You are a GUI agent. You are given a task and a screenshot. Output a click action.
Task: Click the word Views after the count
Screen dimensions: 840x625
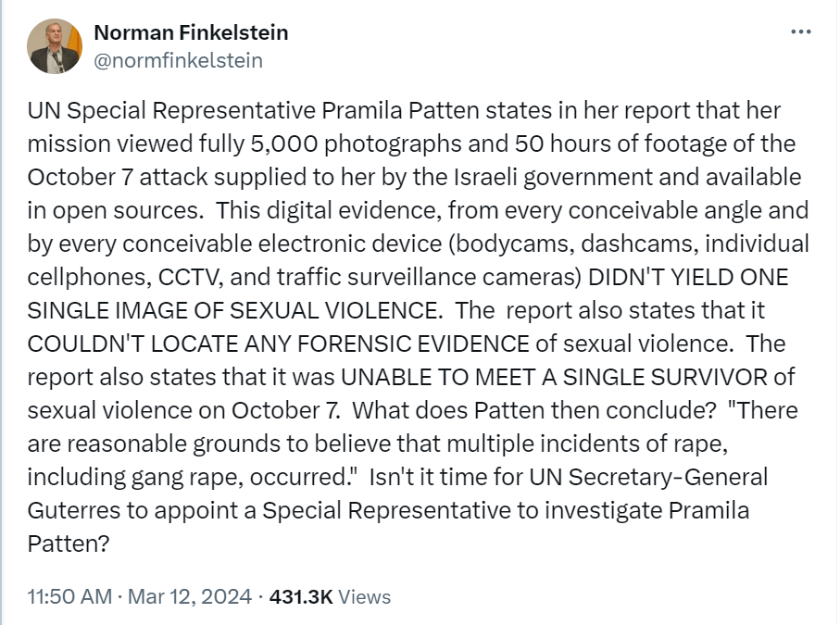365,596
